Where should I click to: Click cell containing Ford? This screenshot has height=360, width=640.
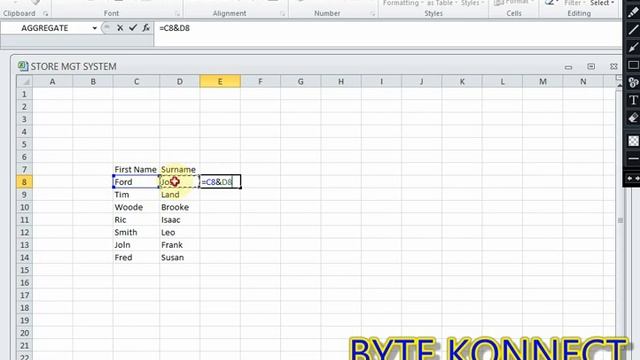coord(136,182)
